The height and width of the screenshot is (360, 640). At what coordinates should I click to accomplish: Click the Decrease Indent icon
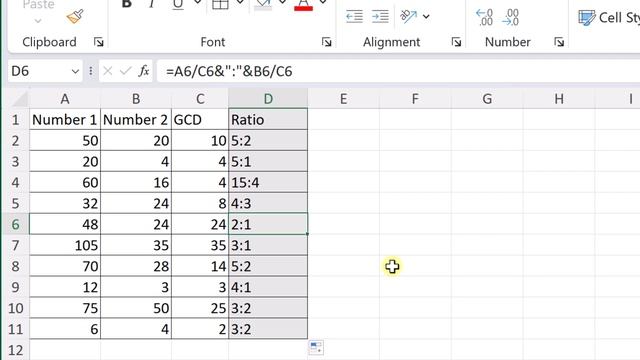pos(354,17)
